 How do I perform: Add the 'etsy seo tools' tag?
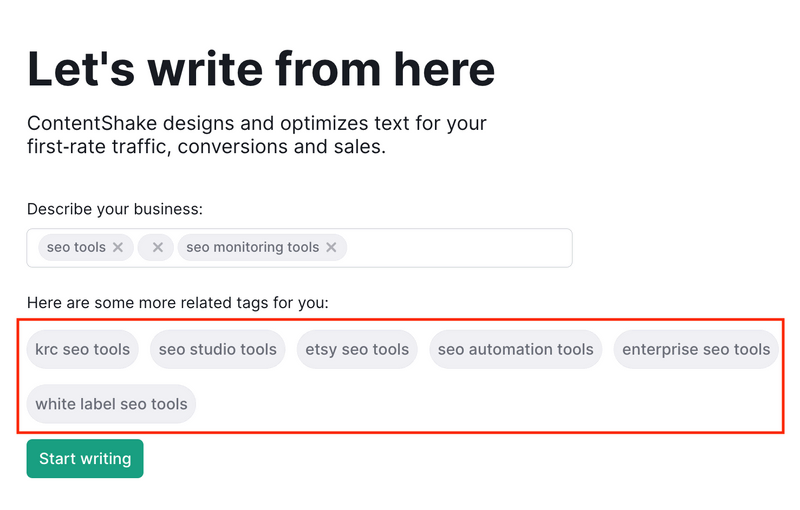(x=357, y=349)
